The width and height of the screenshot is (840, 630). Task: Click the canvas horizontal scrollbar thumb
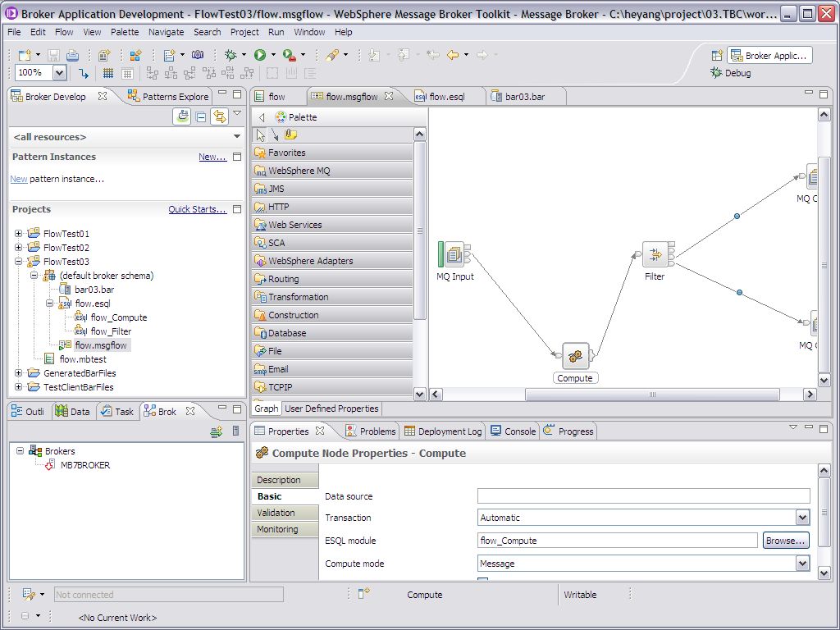point(652,395)
